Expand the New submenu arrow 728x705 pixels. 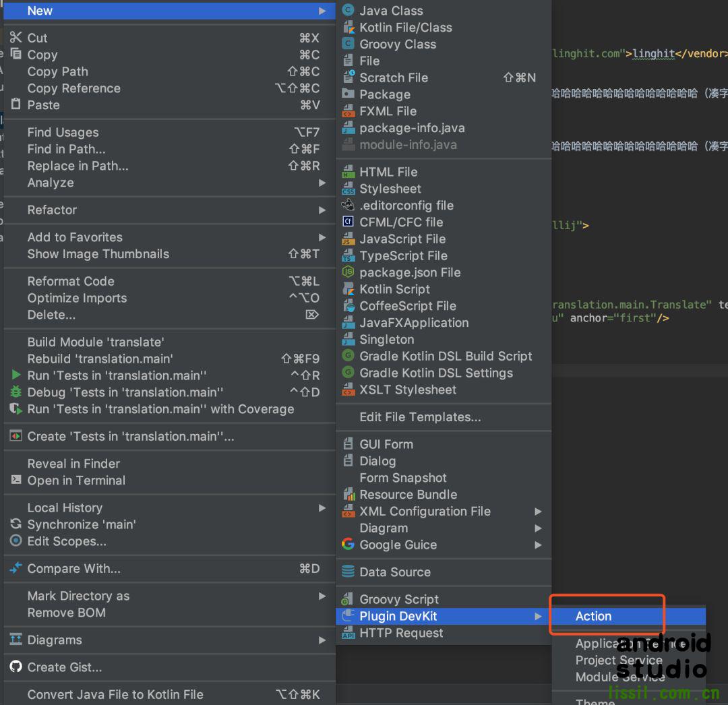(322, 11)
